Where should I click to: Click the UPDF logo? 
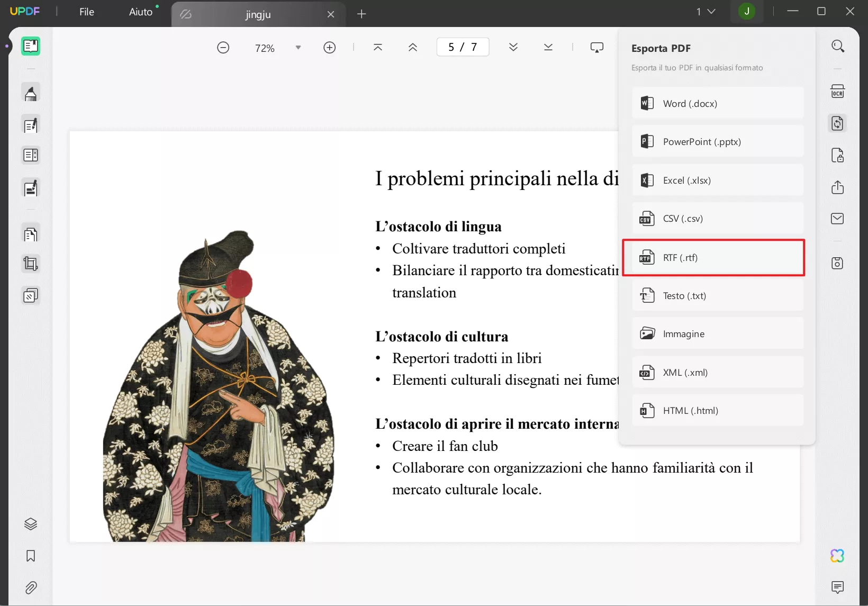pos(25,11)
